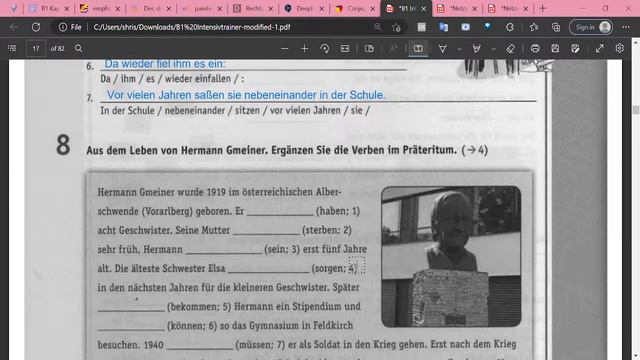The height and width of the screenshot is (360, 640).
Task: Toggle fit to width view
Action: coord(345,49)
